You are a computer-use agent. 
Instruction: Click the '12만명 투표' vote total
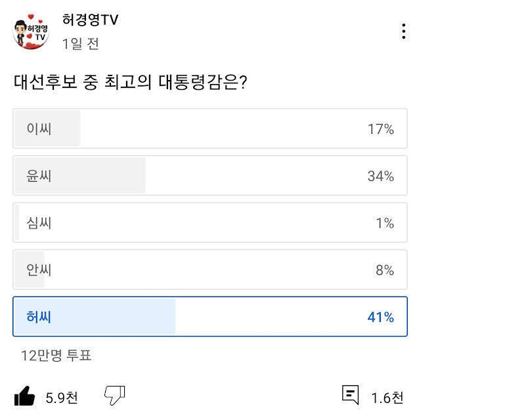[56, 356]
